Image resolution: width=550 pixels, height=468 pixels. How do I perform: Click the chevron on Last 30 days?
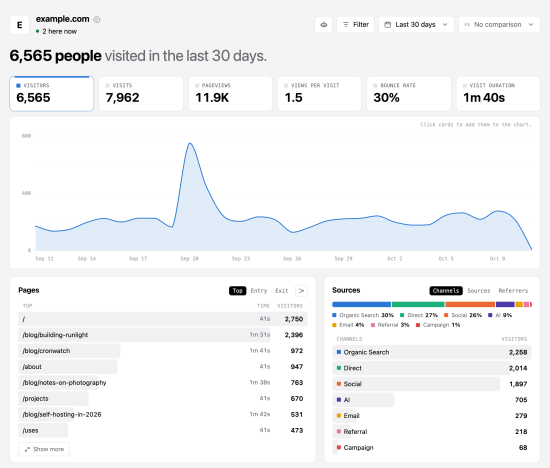coord(445,25)
